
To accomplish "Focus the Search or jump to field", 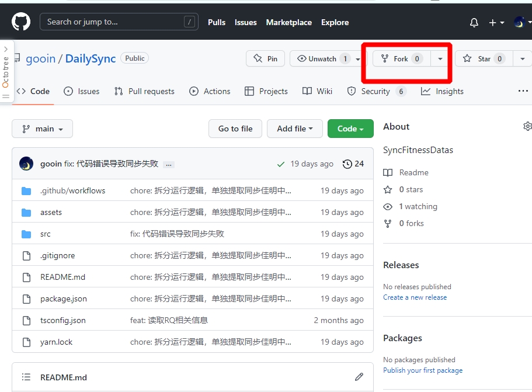I will pos(119,22).
